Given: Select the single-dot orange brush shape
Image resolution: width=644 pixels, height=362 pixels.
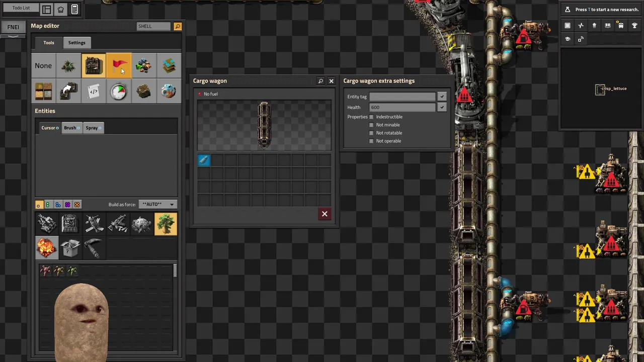Looking at the screenshot, I should click(39, 205).
